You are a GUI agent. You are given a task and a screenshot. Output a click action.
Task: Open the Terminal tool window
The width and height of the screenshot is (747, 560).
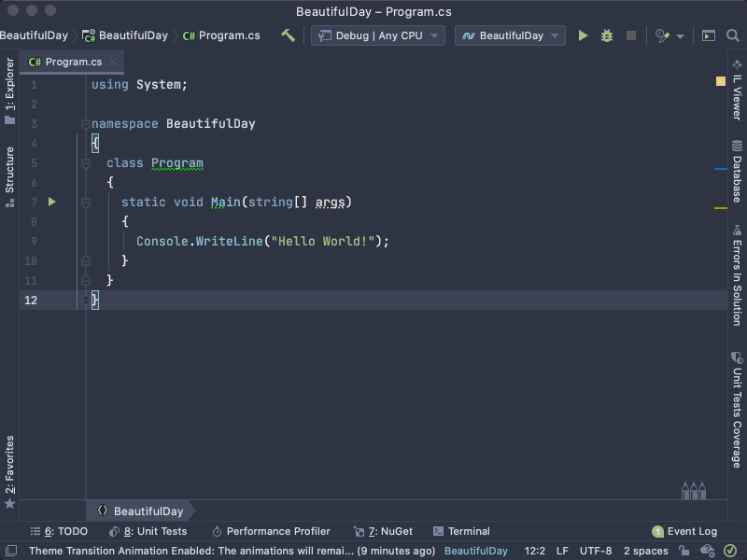point(461,531)
